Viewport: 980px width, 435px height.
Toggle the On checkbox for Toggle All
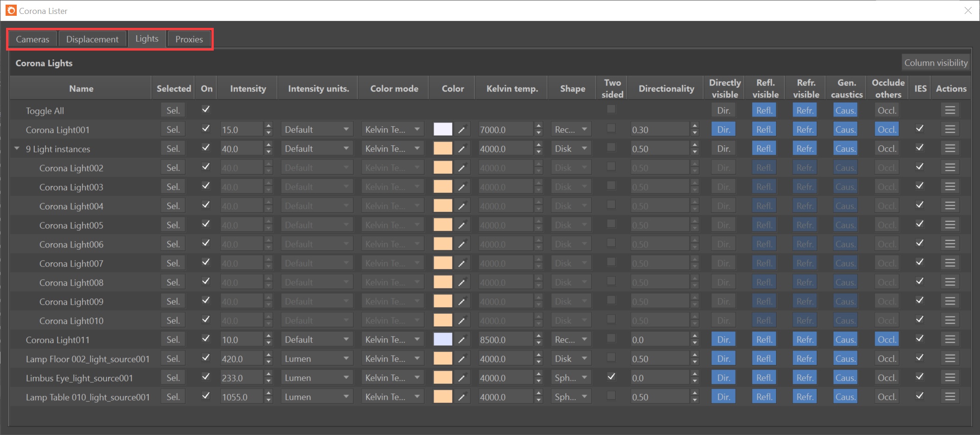206,109
